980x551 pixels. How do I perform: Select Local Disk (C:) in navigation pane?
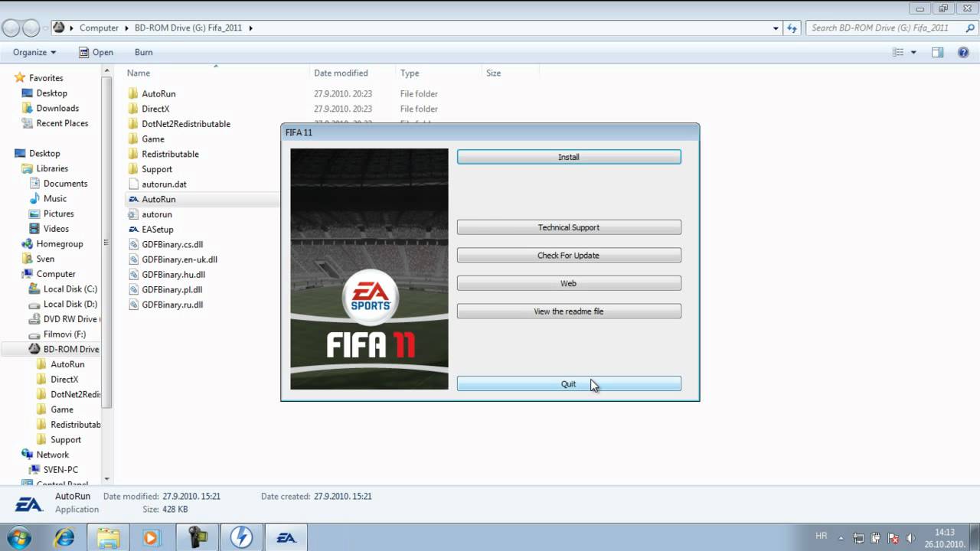pos(70,289)
